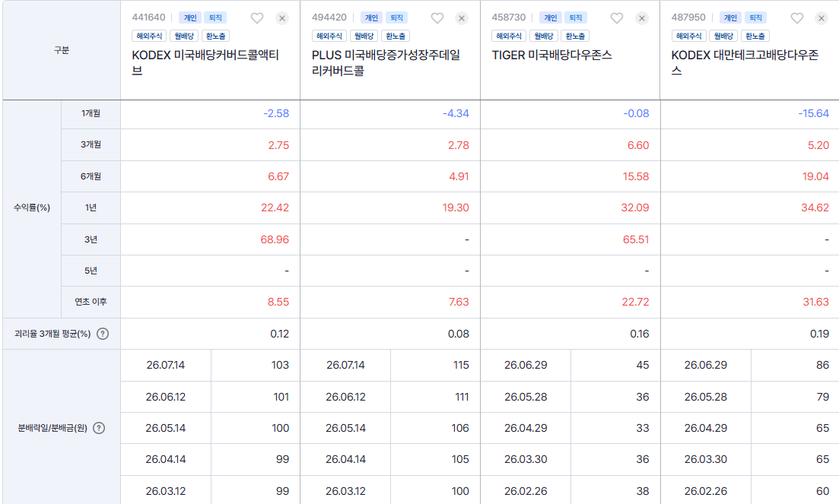
Task: Click 개인 tag for code 458730
Action: click(x=550, y=17)
